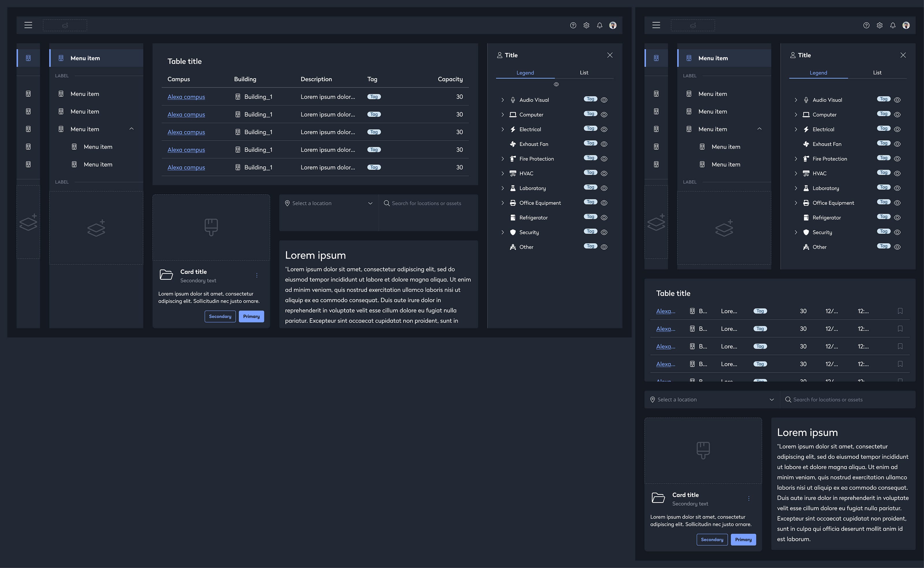Switch to the List tab in the Title panel
The width and height of the screenshot is (924, 568).
pos(584,72)
